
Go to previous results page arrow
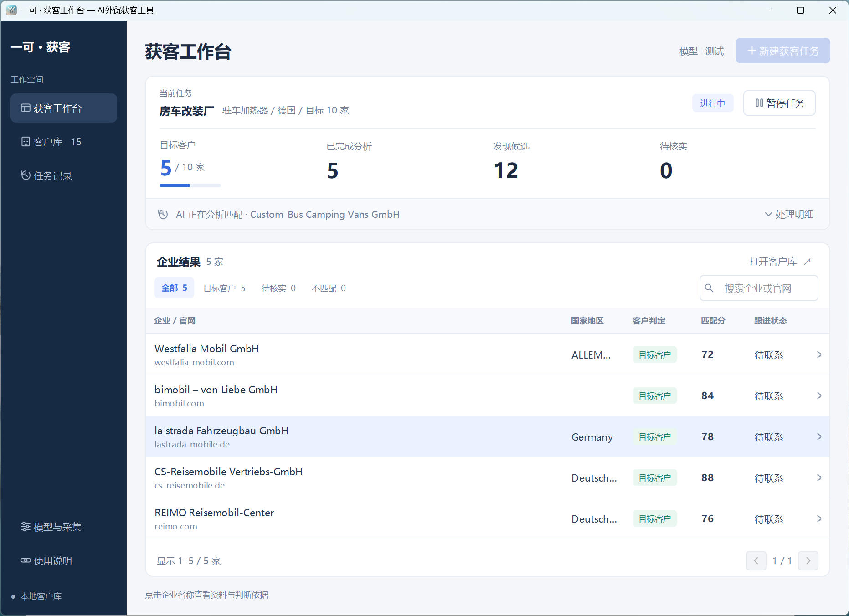point(756,560)
